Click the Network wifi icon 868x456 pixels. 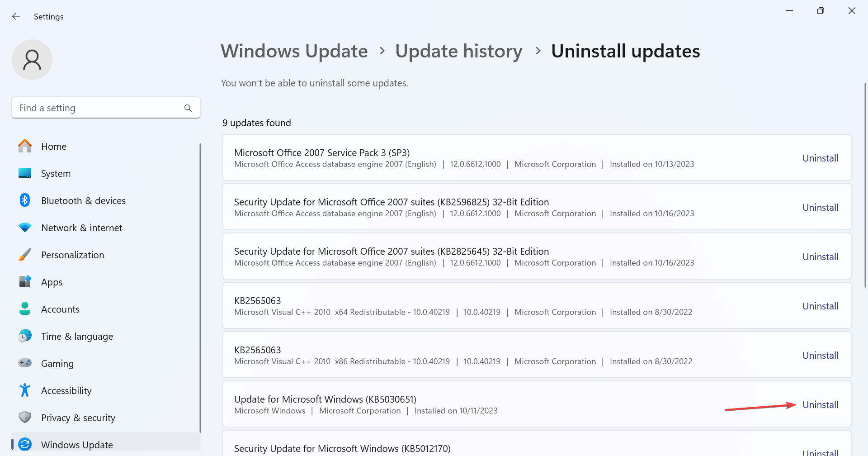click(x=25, y=228)
